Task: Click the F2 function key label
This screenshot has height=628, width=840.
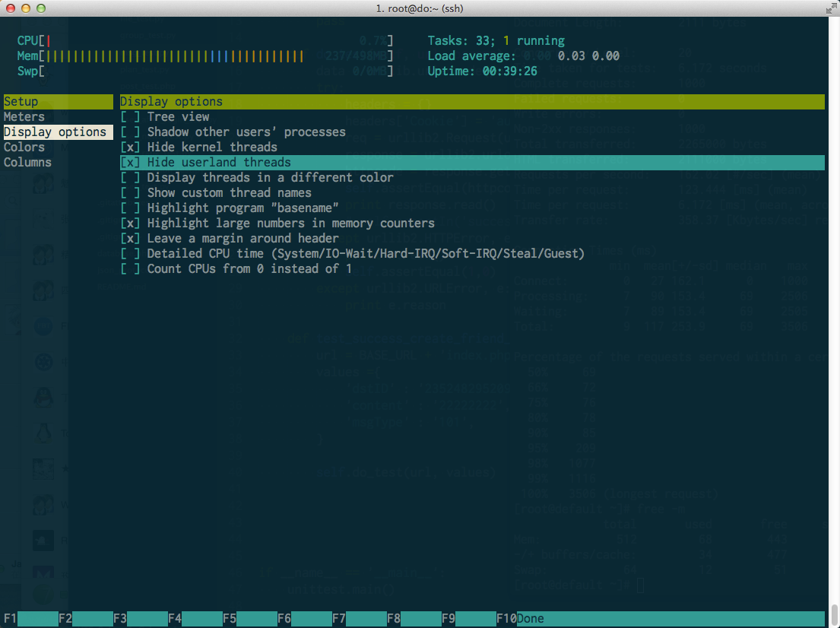Action: (65, 619)
